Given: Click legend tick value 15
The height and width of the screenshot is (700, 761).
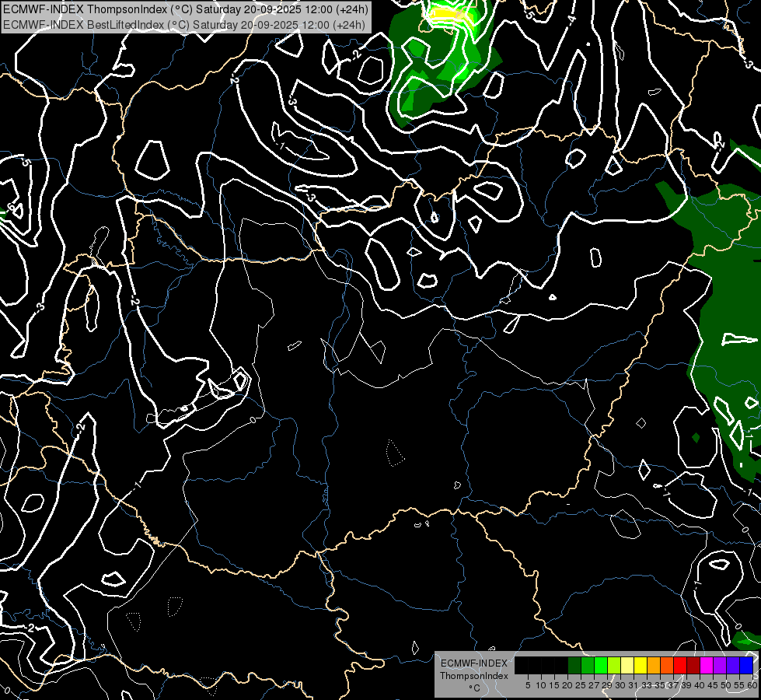Looking at the screenshot, I should [554, 685].
